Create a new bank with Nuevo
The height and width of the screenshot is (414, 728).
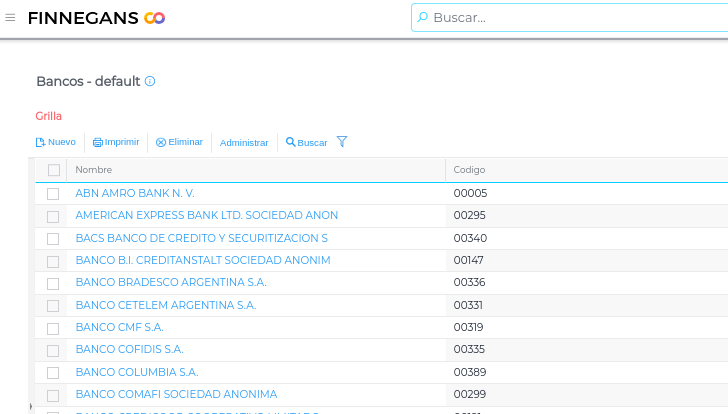[56, 142]
